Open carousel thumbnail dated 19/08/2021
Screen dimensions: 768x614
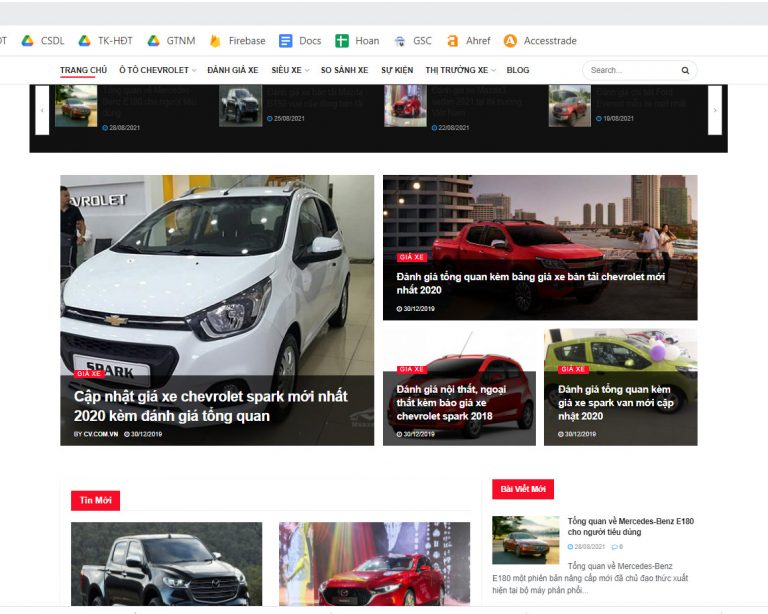(x=570, y=106)
